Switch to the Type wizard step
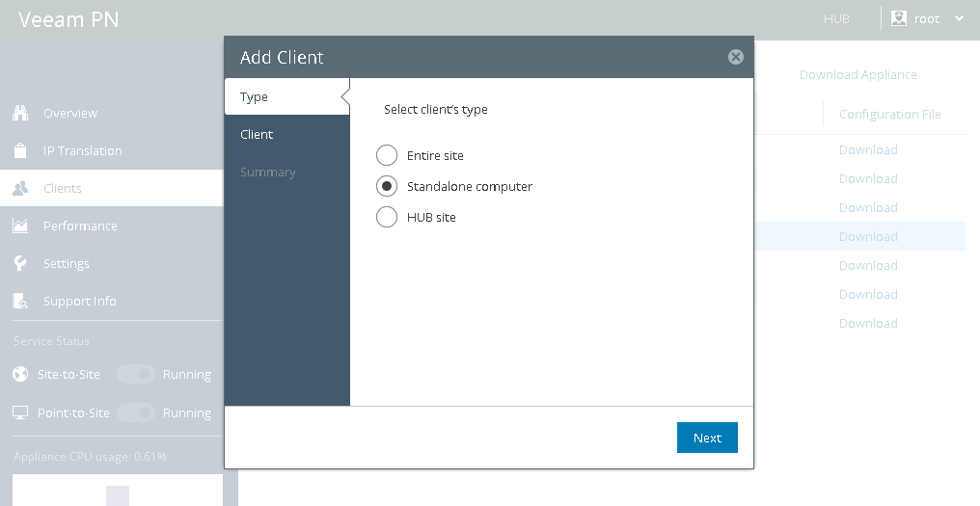Viewport: 980px width, 506px height. pyautogui.click(x=255, y=96)
